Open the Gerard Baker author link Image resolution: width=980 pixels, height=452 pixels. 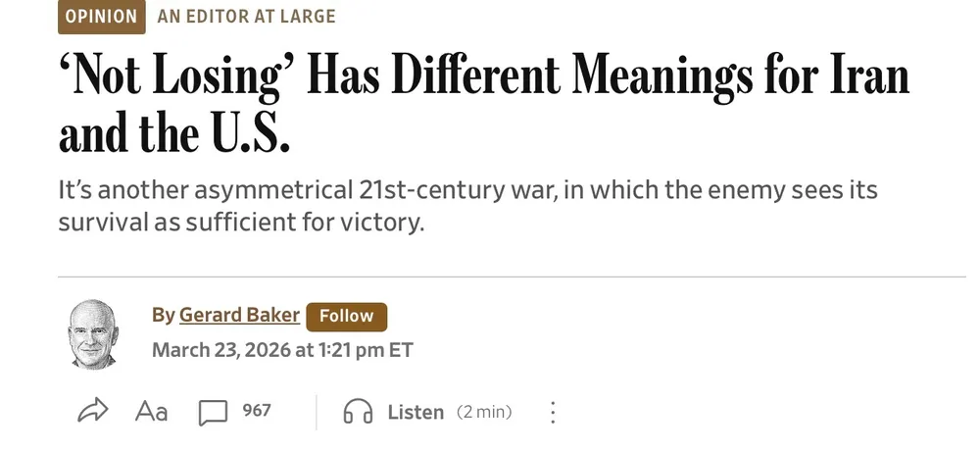239,316
